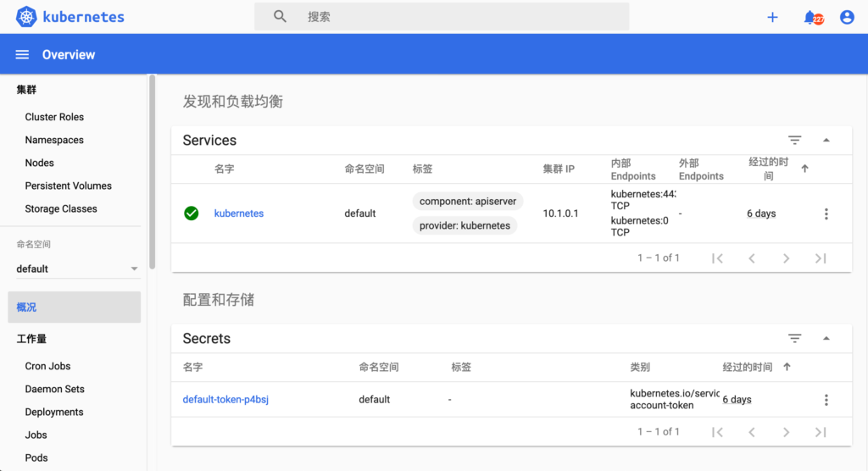Screen dimensions: 868x471
Task: Click the kubernetes brand title
Action: click(x=84, y=17)
